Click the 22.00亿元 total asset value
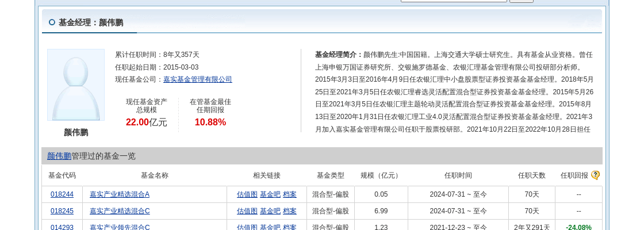The width and height of the screenshot is (644, 230). pyautogui.click(x=147, y=122)
